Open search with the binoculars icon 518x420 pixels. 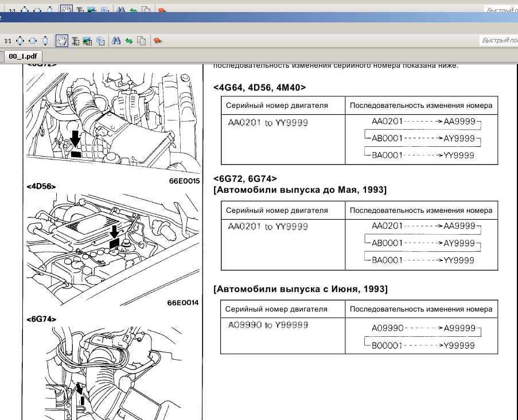point(116,41)
